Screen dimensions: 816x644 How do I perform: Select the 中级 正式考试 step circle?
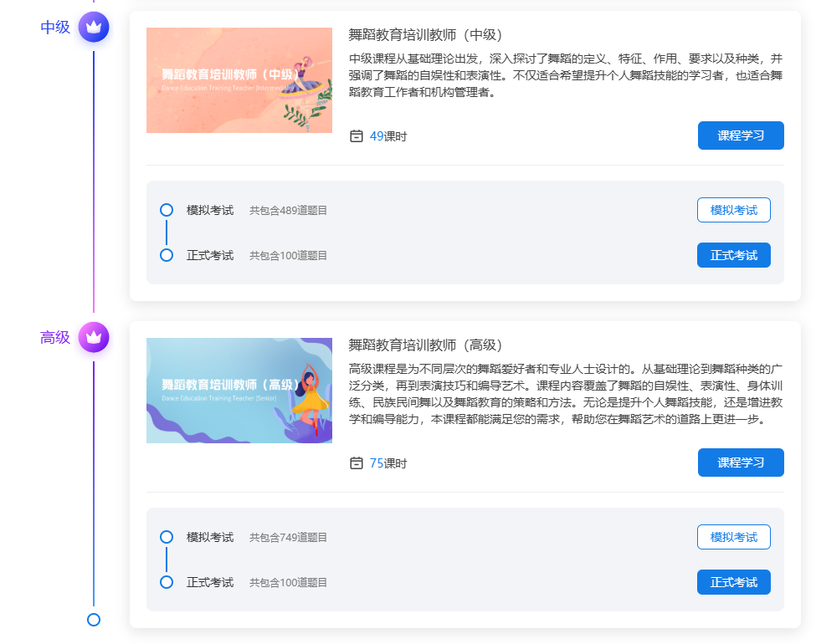[x=167, y=255]
